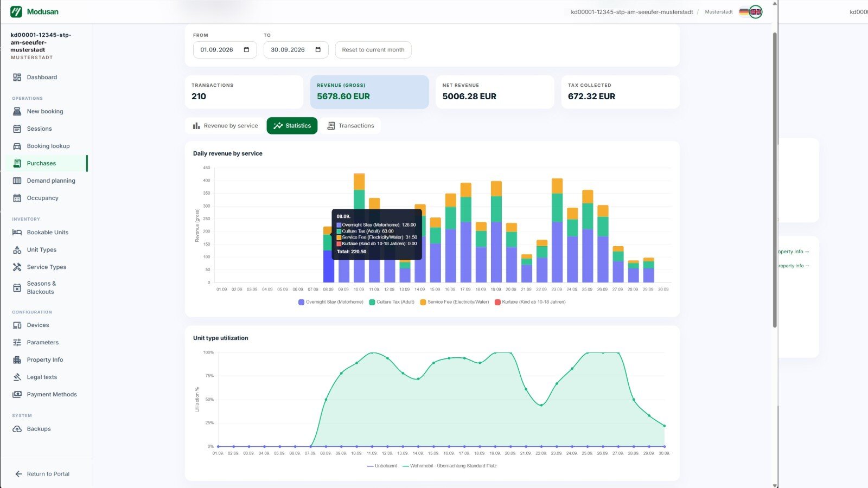The image size is (868, 488).
Task: Open the To date calendar picker
Action: (318, 50)
